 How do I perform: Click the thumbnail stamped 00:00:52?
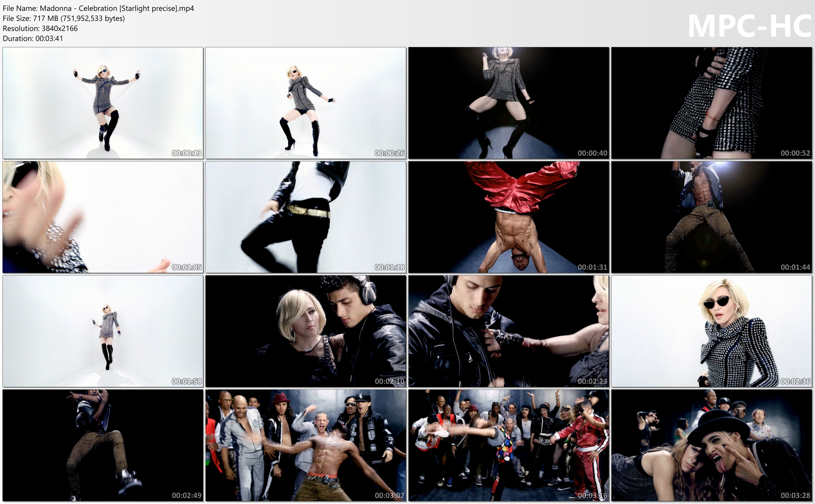[712, 103]
